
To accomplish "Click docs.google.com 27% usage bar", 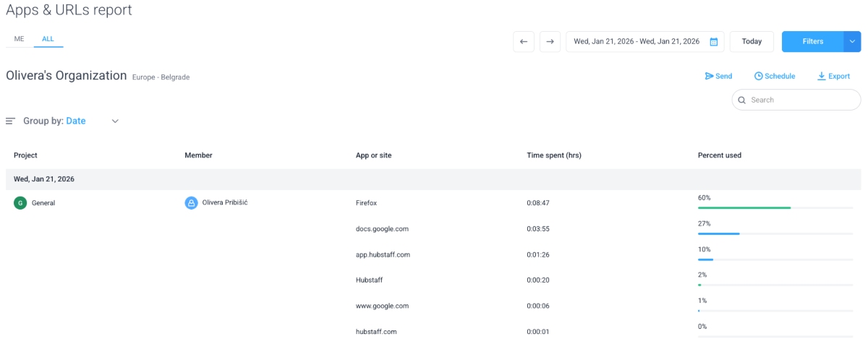I will [775, 233].
